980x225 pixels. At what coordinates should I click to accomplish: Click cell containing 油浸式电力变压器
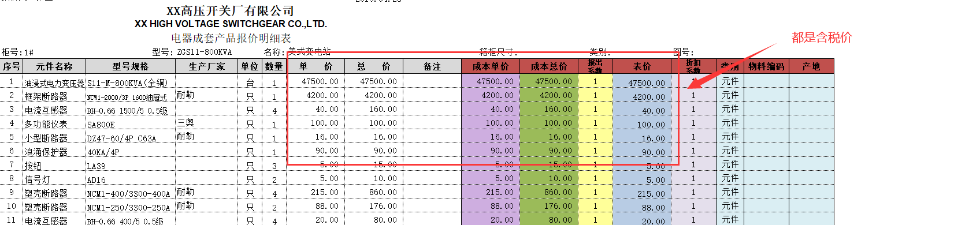[x=54, y=81]
